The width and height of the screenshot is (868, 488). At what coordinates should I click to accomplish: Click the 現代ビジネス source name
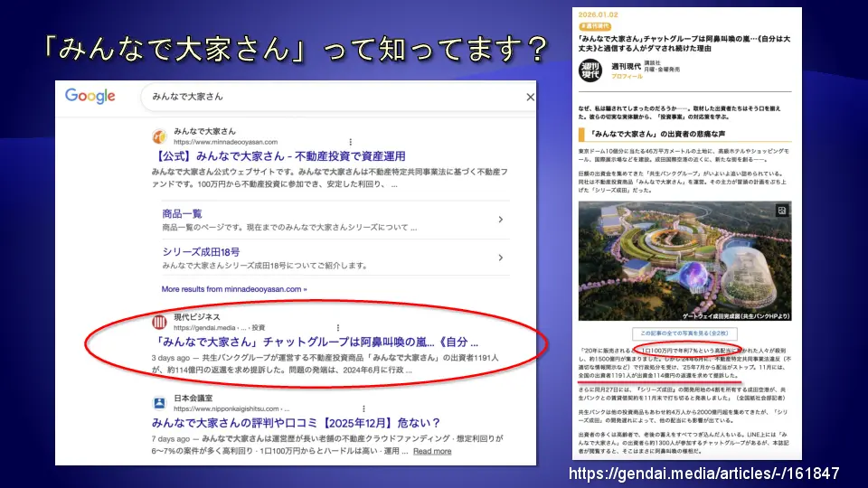[x=197, y=317]
